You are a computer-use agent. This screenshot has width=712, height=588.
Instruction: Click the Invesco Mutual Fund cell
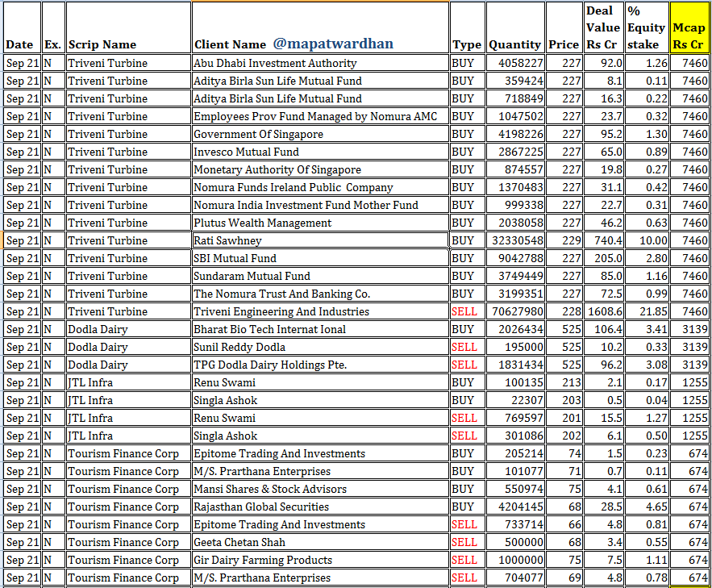tap(321, 152)
